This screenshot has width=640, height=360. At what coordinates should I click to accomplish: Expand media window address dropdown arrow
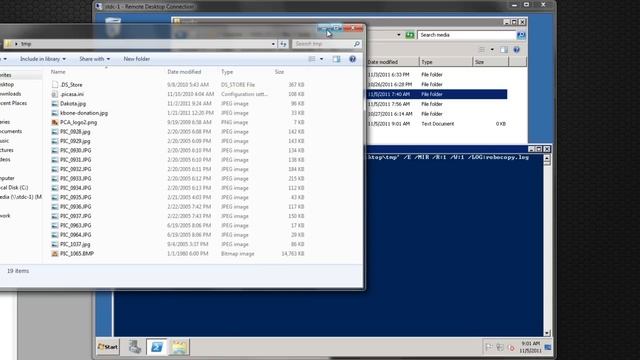[x=399, y=35]
